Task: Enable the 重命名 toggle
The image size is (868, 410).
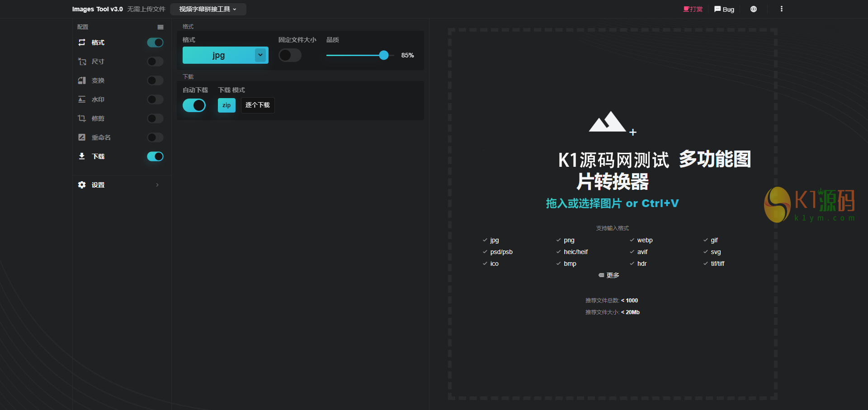Action: [x=155, y=137]
